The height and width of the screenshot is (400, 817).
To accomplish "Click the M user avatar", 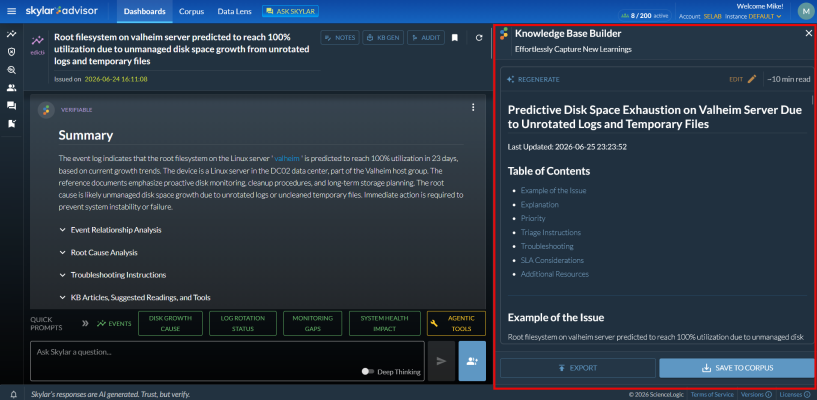I will click(x=806, y=11).
